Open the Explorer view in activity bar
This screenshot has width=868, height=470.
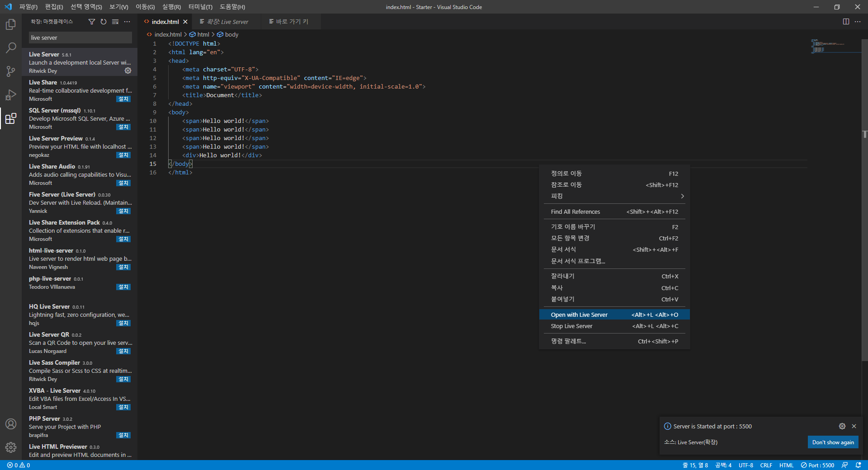11,24
